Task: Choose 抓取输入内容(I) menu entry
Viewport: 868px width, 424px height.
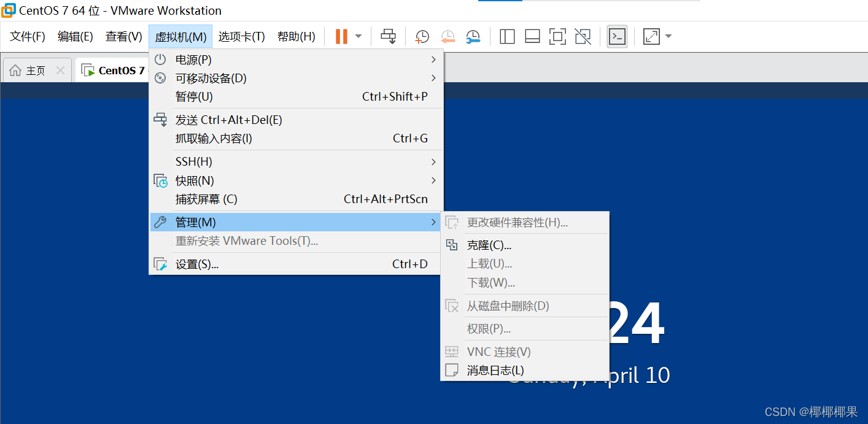Action: (x=296, y=138)
